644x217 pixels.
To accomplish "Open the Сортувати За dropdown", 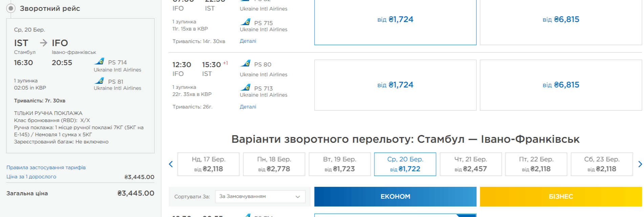I will [260, 197].
